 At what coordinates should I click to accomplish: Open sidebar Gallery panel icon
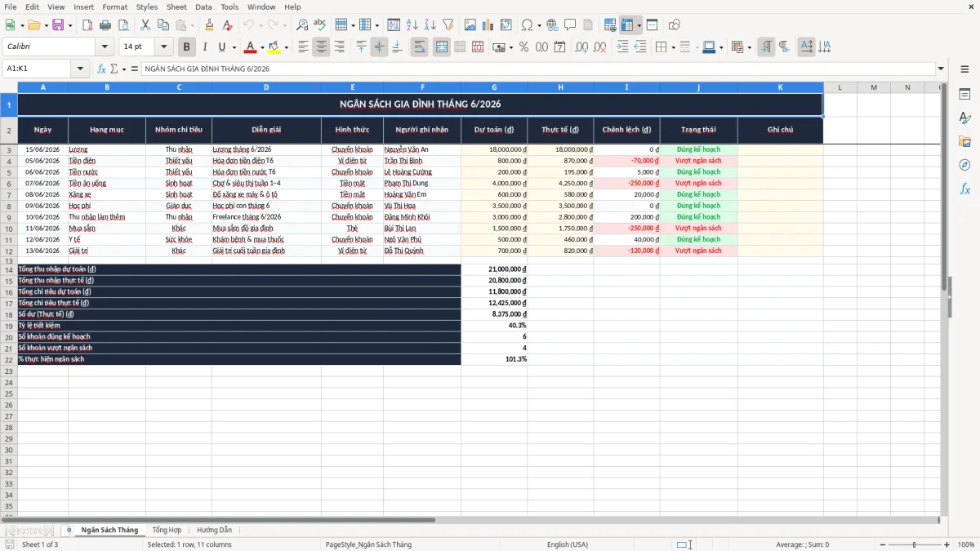pyautogui.click(x=964, y=142)
